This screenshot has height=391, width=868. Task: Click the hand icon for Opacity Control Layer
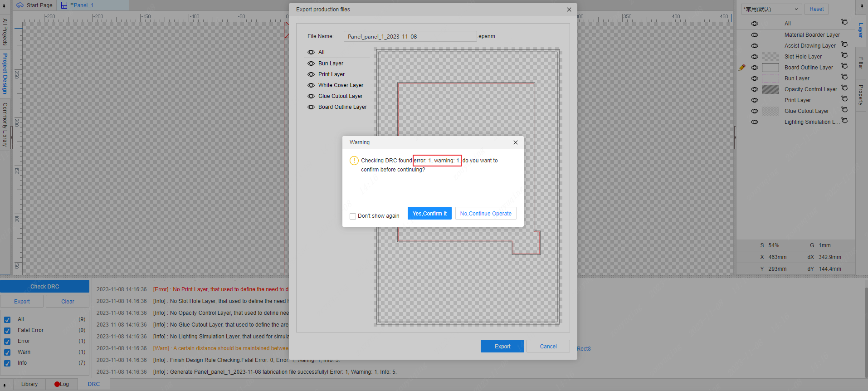[844, 88]
